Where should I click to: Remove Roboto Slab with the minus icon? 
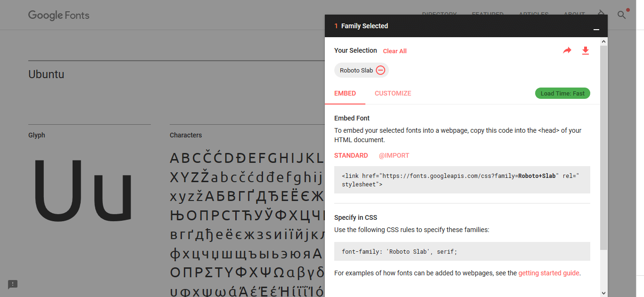380,70
